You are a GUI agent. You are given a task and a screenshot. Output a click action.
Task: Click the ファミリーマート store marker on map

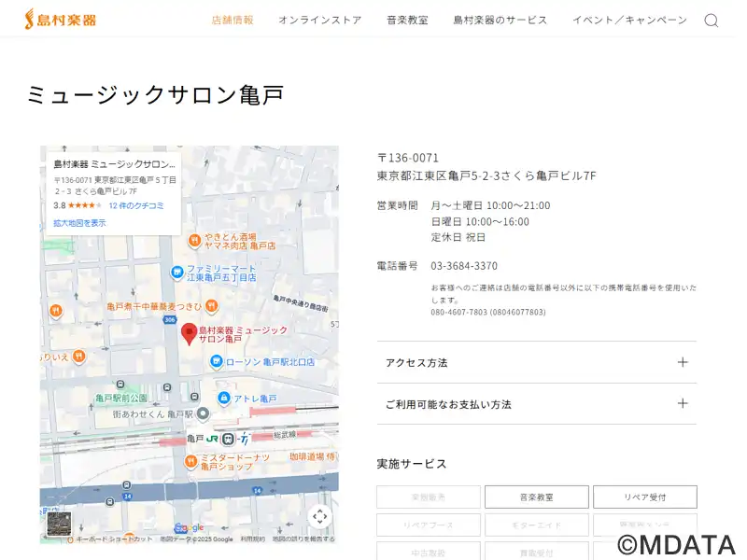176,272
